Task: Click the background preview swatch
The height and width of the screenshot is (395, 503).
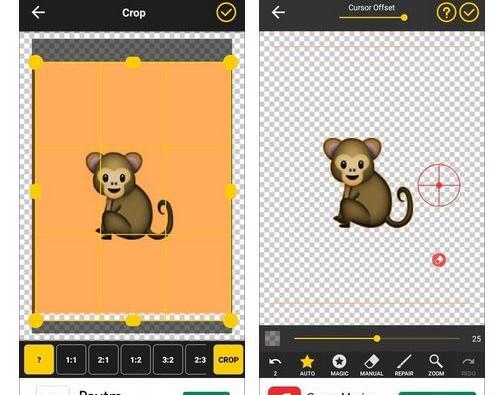Action: [x=272, y=338]
